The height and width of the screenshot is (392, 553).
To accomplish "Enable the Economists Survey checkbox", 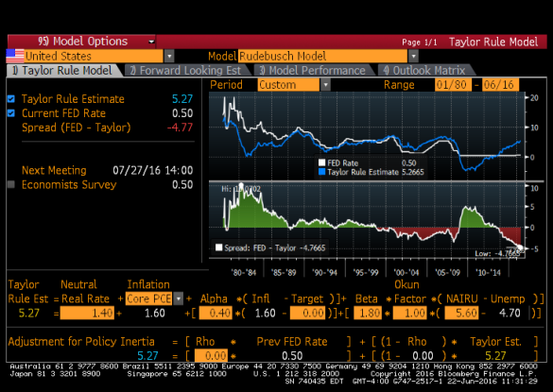I will 11,184.
